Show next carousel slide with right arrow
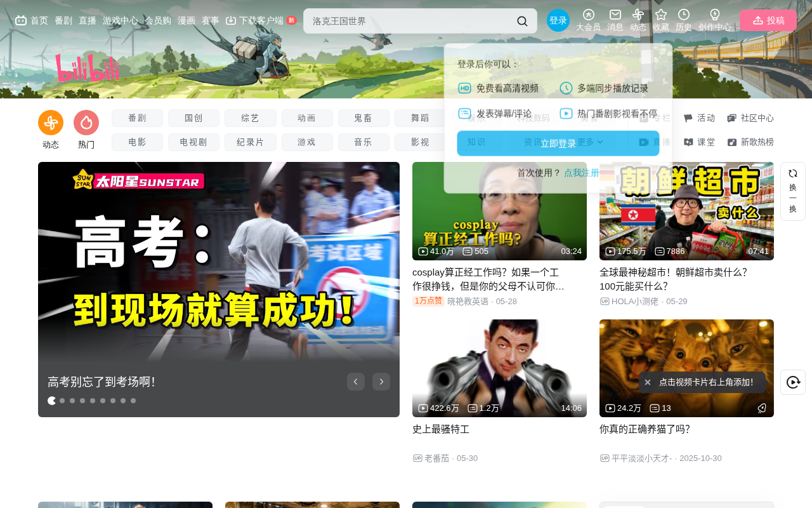 [381, 382]
